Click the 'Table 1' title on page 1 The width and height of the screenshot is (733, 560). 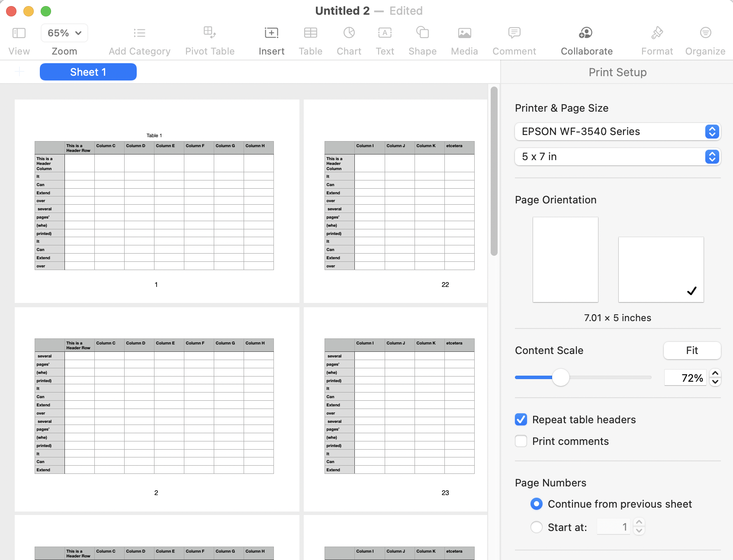point(154,135)
